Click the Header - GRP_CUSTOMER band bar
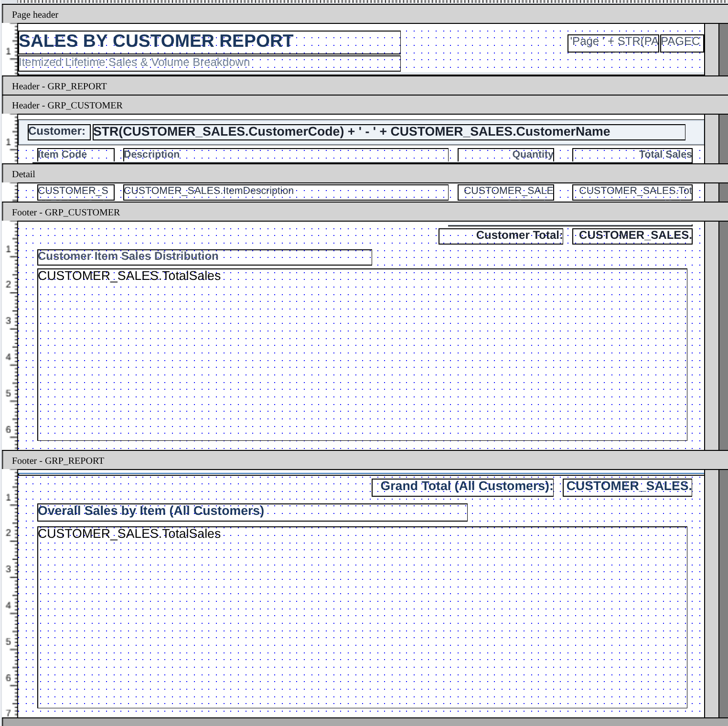The width and height of the screenshot is (728, 726). (365, 105)
